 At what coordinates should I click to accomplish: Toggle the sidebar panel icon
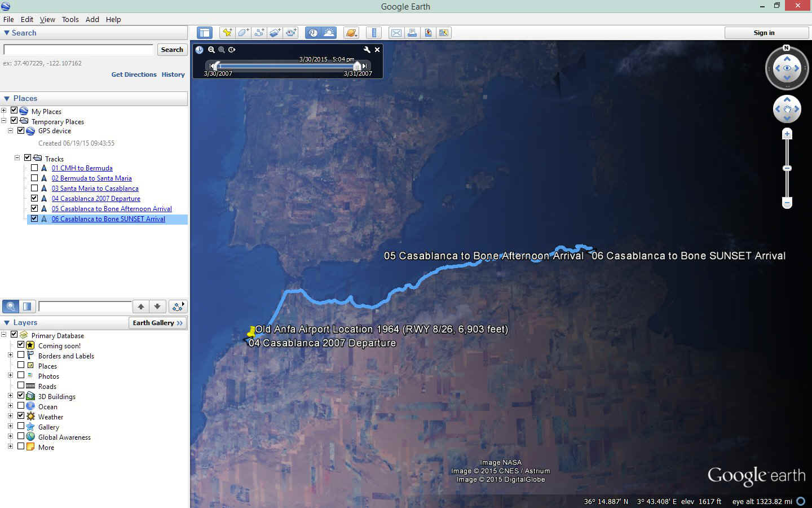pyautogui.click(x=205, y=33)
